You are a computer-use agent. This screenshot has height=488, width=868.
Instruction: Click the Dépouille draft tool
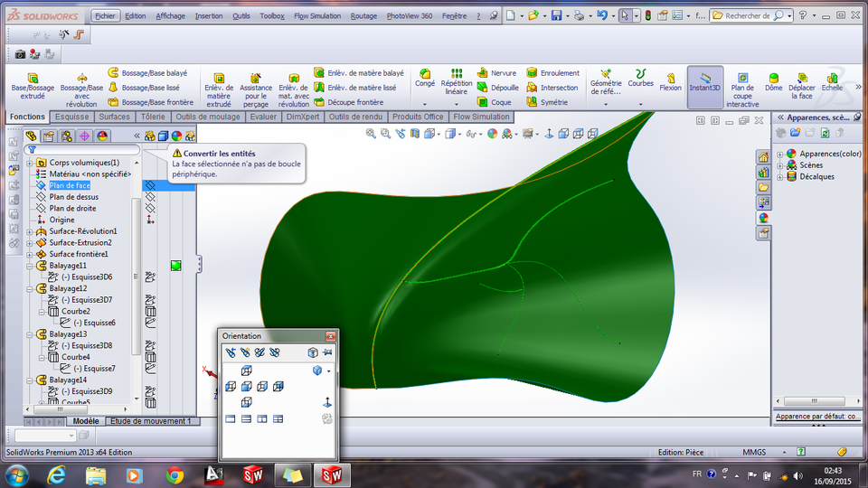click(497, 88)
